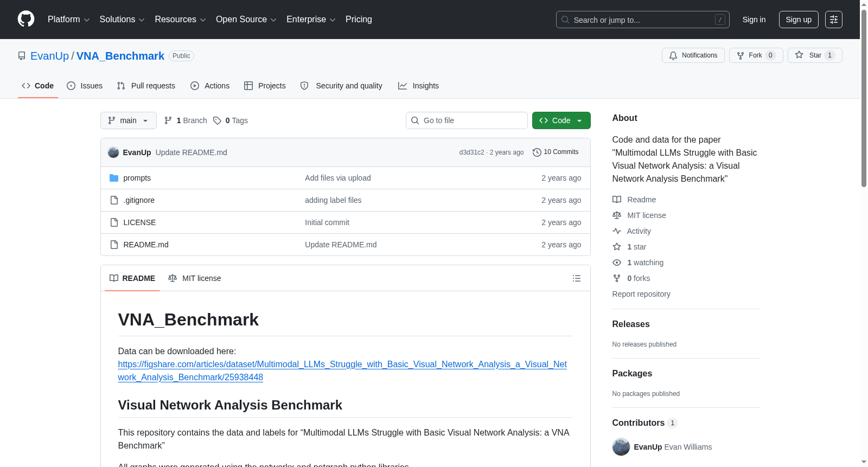Click the Notifications bell button
868x467 pixels.
[693, 55]
